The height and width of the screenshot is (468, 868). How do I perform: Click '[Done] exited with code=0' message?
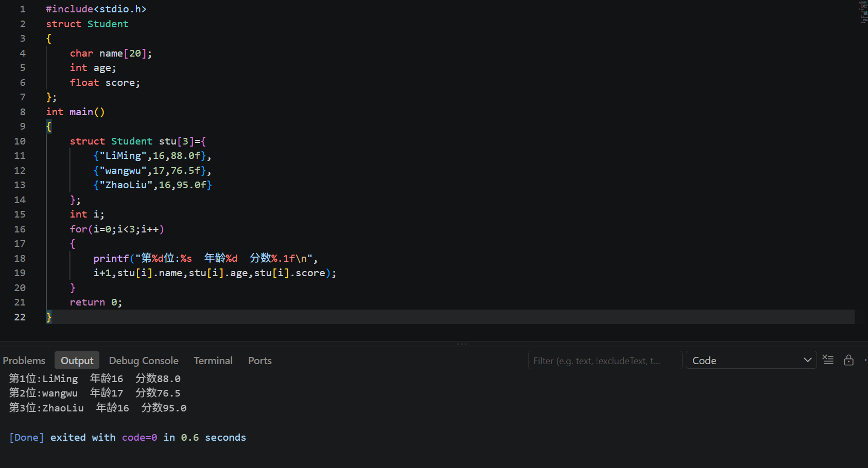128,437
